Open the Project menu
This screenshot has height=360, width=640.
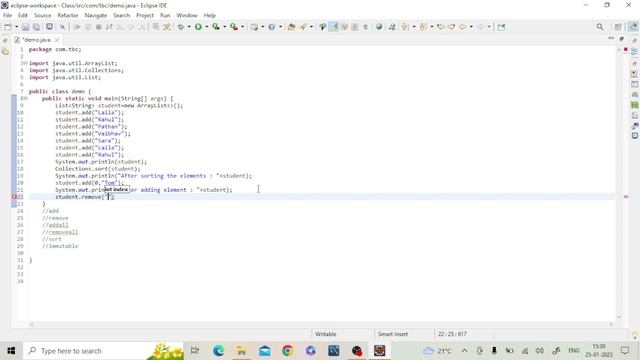click(145, 15)
